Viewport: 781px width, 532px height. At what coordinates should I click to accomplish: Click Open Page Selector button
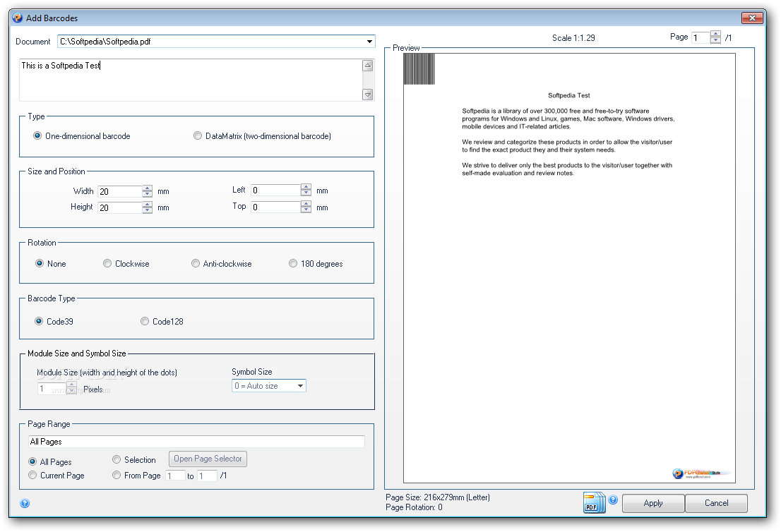pyautogui.click(x=208, y=459)
